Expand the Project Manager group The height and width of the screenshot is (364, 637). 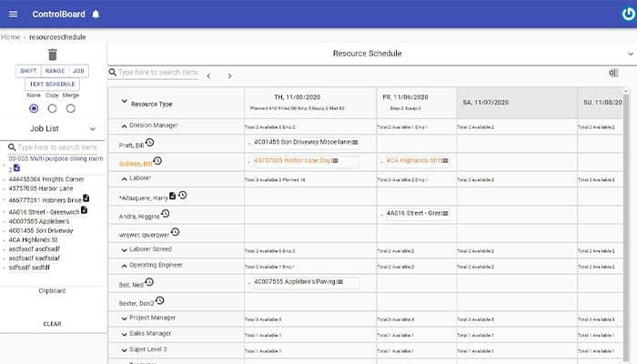click(124, 318)
